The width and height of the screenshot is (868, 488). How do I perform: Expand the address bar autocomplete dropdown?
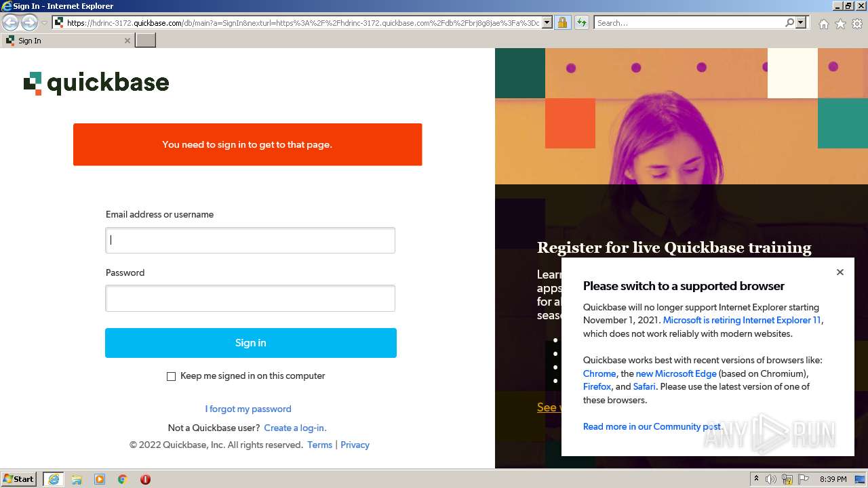(x=547, y=23)
